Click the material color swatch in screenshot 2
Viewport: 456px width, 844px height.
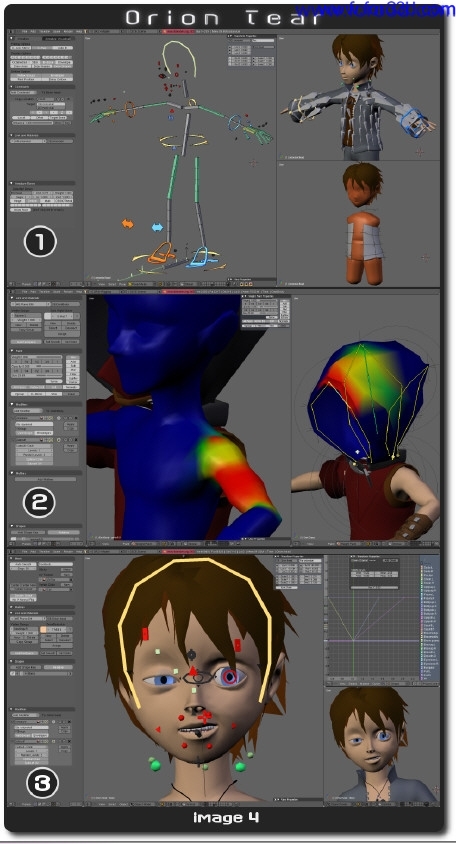pos(47,316)
